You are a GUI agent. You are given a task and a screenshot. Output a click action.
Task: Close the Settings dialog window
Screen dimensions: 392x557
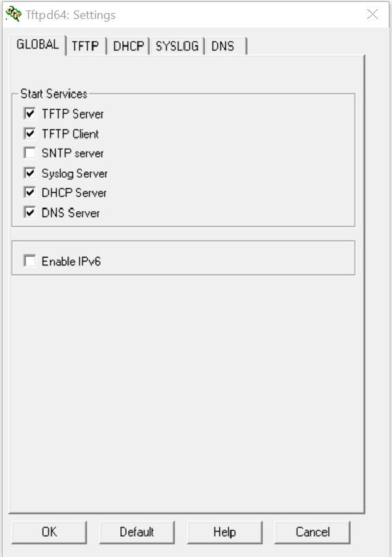point(372,14)
